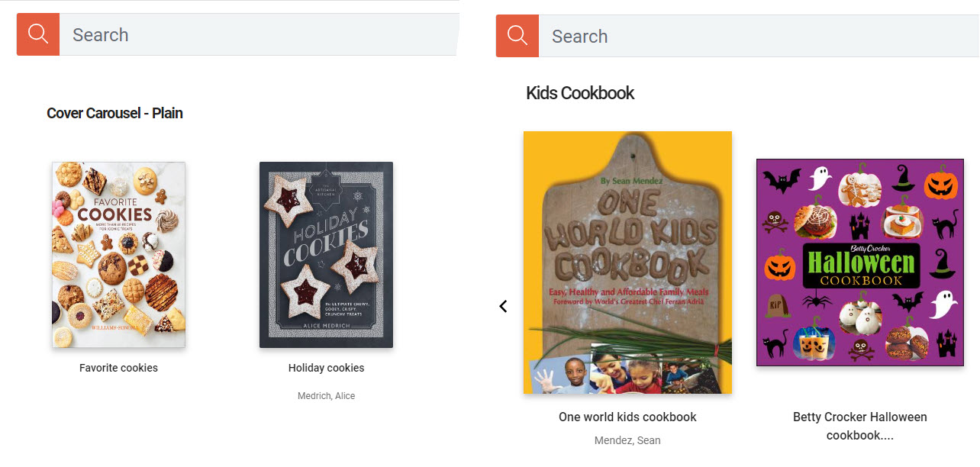Select author 'Medrich, Alice'
Viewport: 980px width, 467px height.
coord(326,396)
